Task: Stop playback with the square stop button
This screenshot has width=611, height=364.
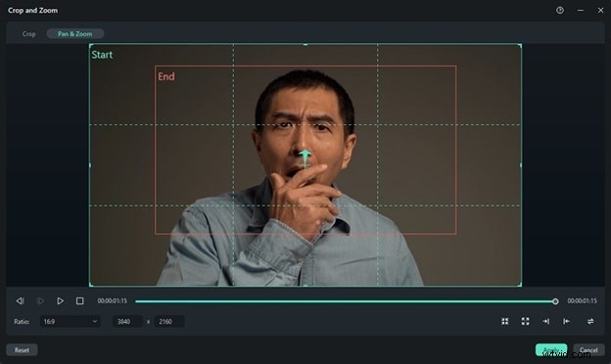Action: 80,301
